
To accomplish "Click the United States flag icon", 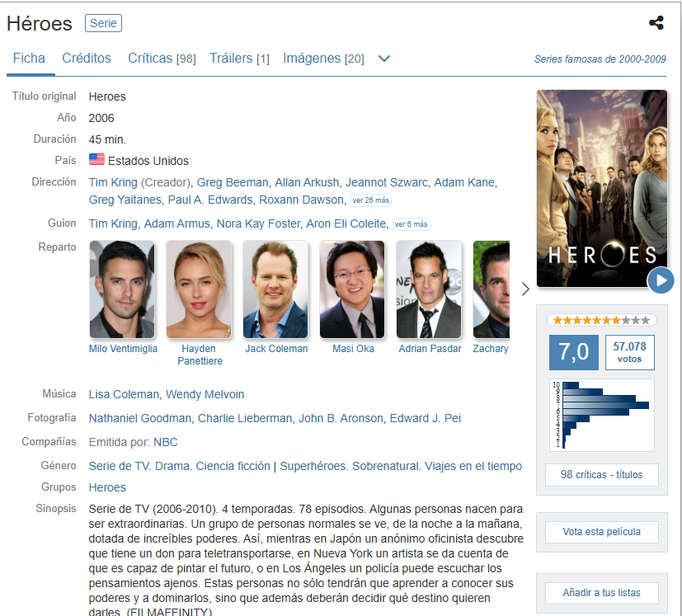I will pyautogui.click(x=96, y=159).
